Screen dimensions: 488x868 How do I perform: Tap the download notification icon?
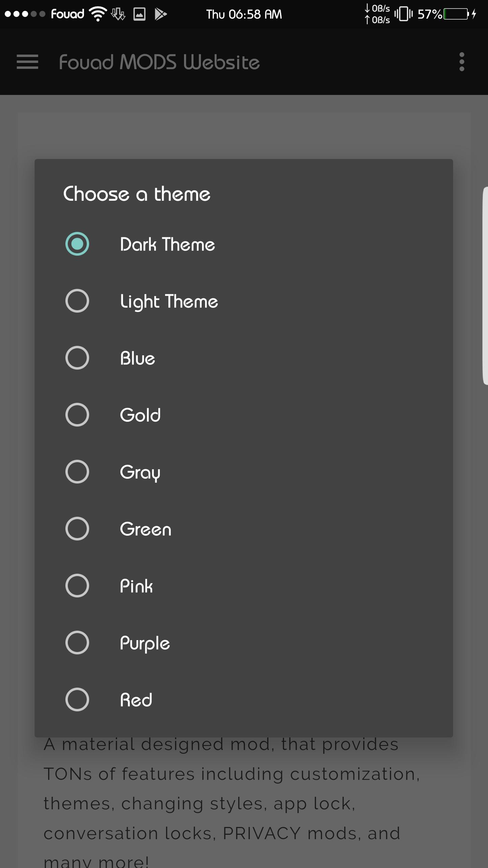tap(118, 14)
